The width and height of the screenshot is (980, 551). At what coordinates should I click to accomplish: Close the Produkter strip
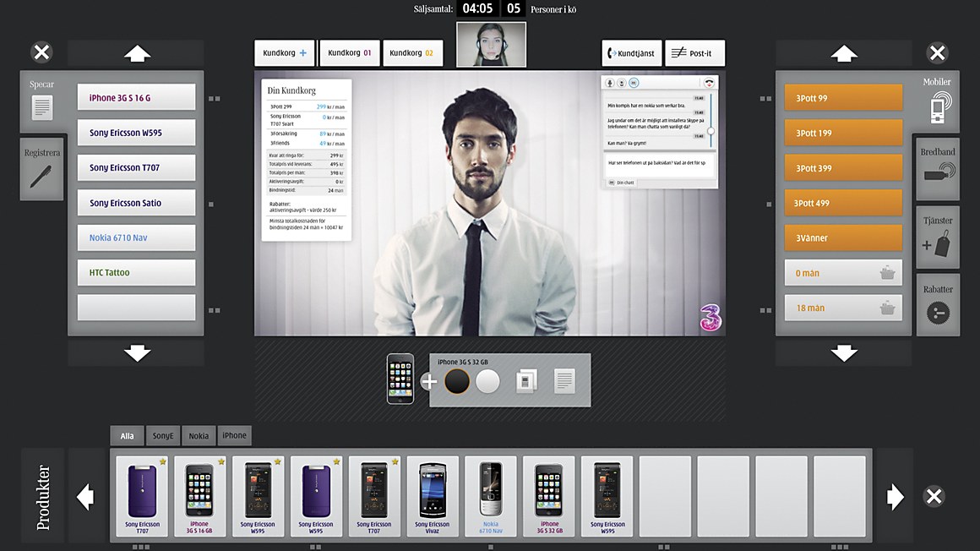coord(934,497)
